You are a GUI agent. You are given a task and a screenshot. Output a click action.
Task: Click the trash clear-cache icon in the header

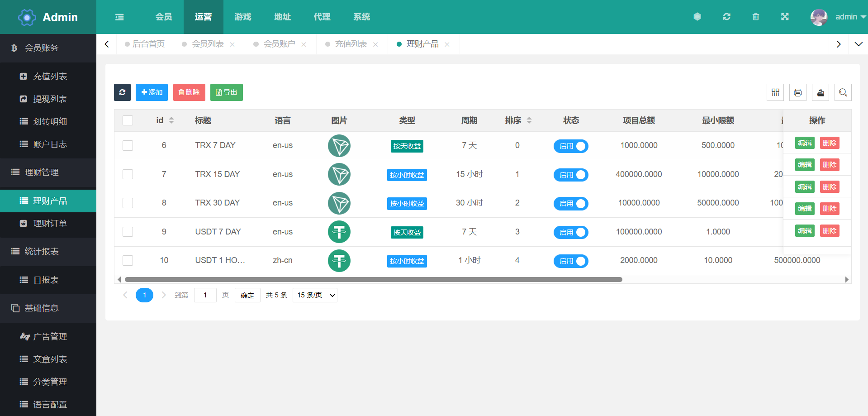tap(755, 17)
